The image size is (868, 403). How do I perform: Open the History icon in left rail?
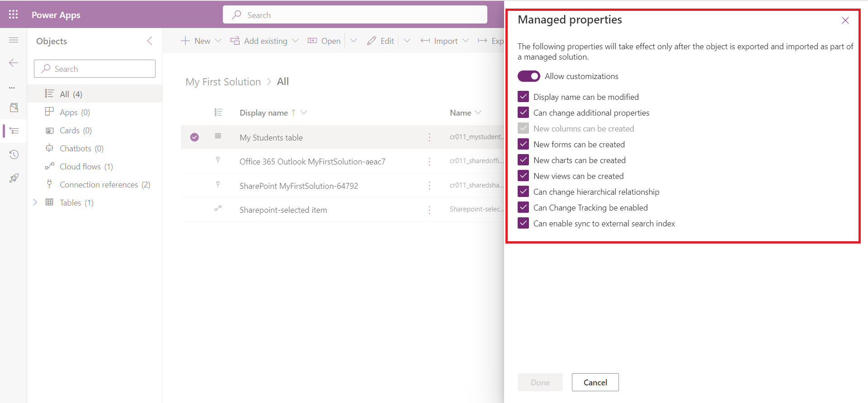point(14,155)
